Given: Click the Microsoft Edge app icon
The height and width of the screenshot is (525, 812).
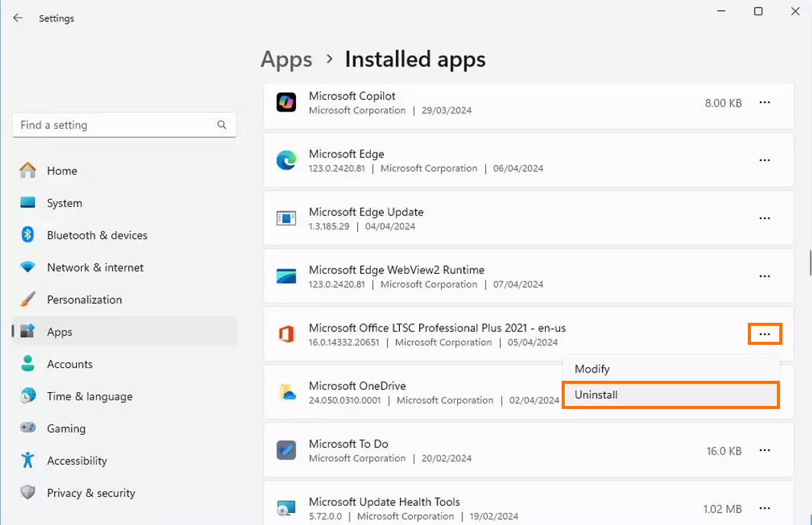Looking at the screenshot, I should point(286,160).
